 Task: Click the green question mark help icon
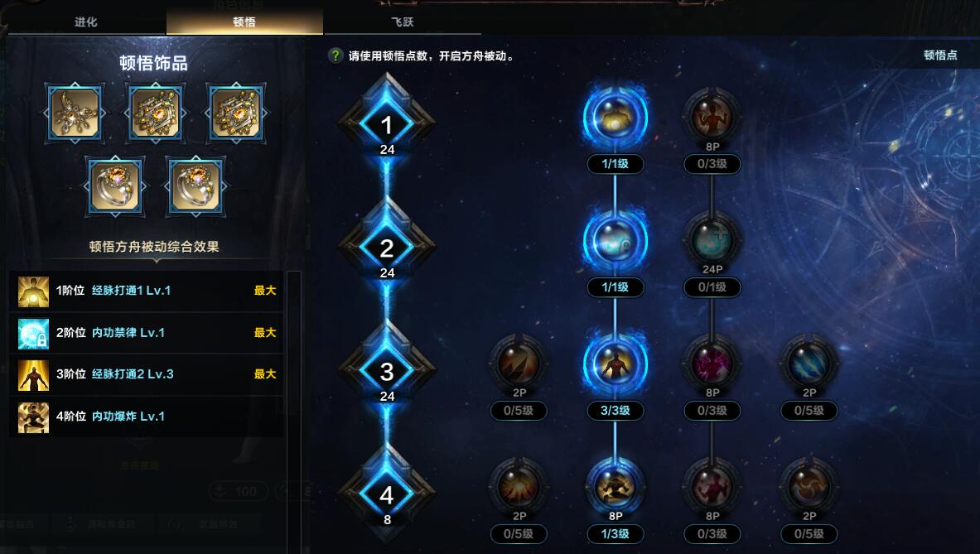(336, 55)
